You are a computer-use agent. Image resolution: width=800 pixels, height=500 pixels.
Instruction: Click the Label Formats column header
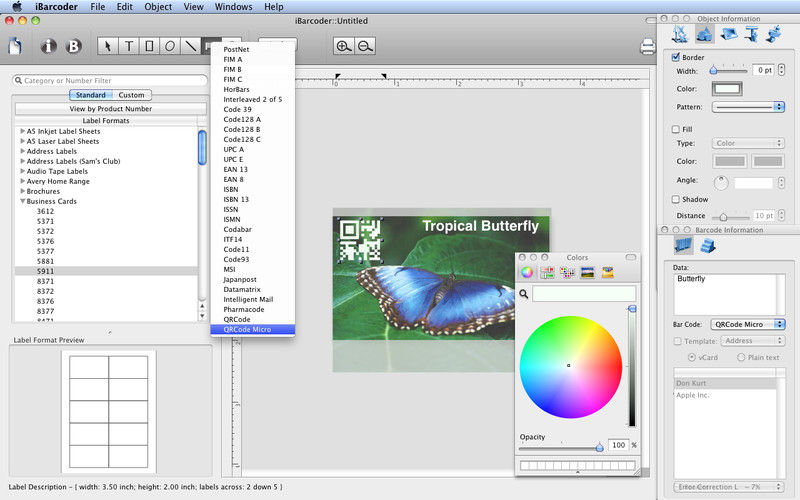pyautogui.click(x=106, y=121)
